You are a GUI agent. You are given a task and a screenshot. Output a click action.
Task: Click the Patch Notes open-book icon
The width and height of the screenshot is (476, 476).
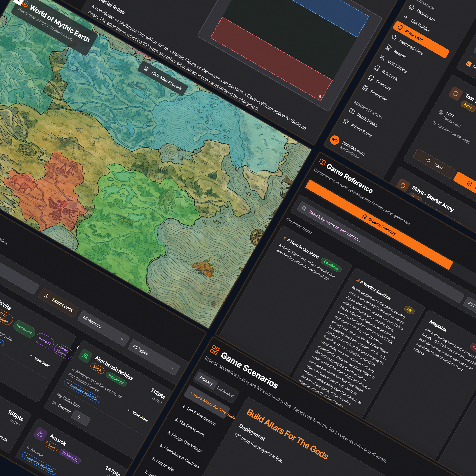point(352,111)
